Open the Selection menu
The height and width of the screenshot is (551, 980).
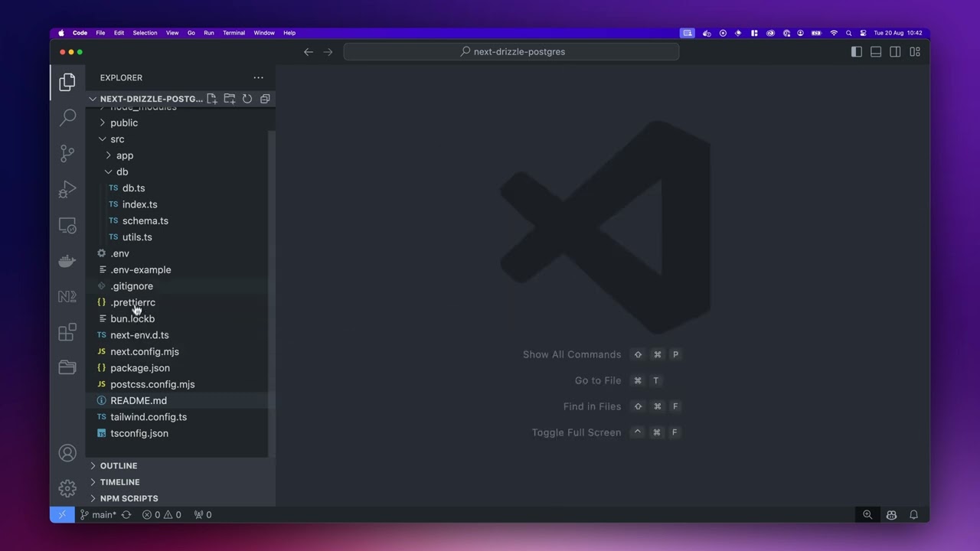point(145,33)
